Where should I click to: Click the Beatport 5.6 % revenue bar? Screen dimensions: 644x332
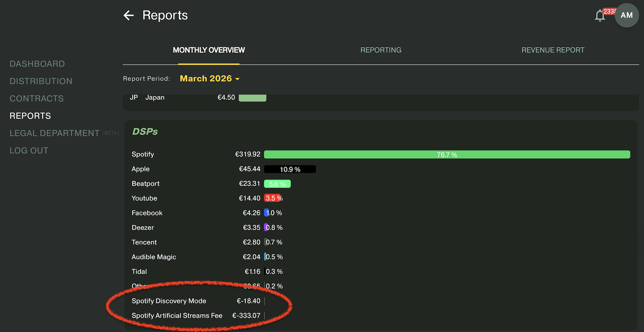coord(277,184)
